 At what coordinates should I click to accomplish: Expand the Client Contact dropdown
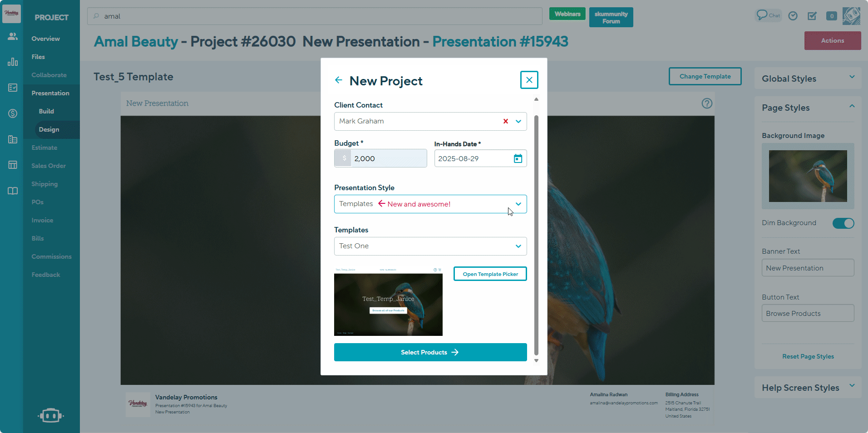click(x=518, y=121)
